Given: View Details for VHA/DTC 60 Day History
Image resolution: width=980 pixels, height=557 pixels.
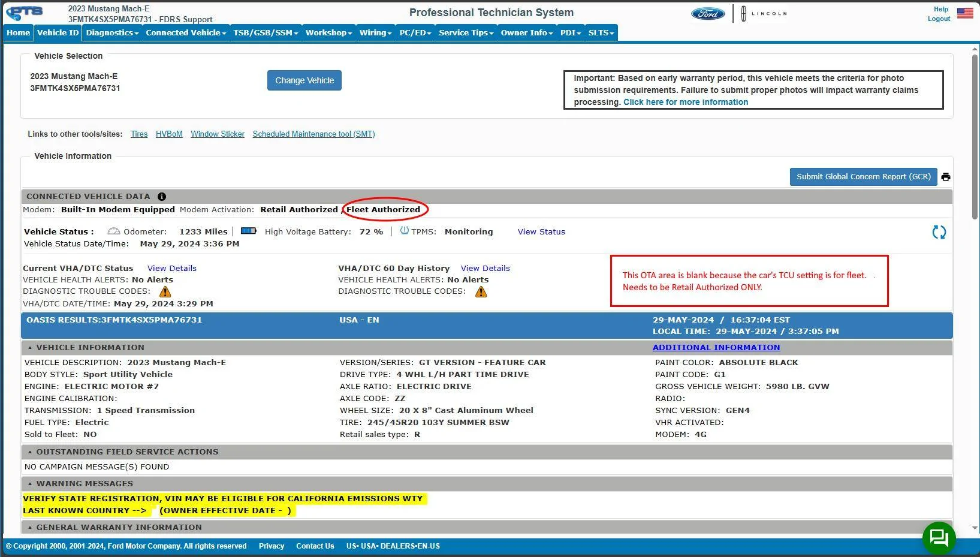Looking at the screenshot, I should coord(486,269).
